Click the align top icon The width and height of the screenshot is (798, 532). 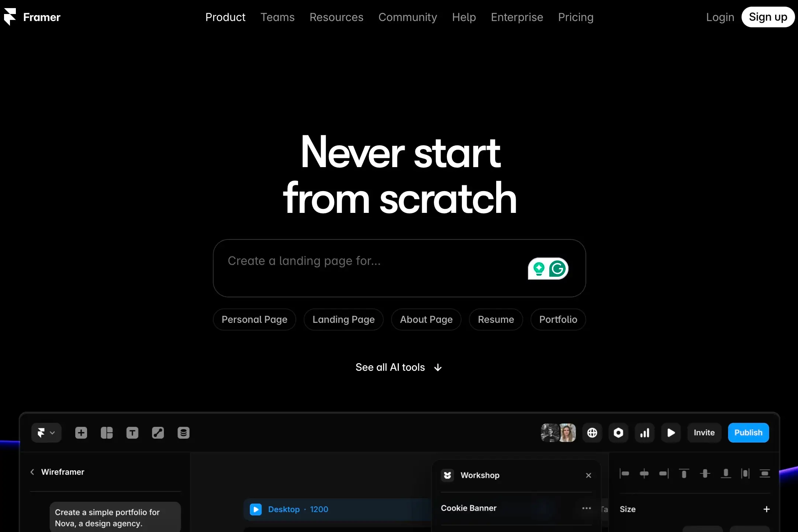[x=684, y=474]
